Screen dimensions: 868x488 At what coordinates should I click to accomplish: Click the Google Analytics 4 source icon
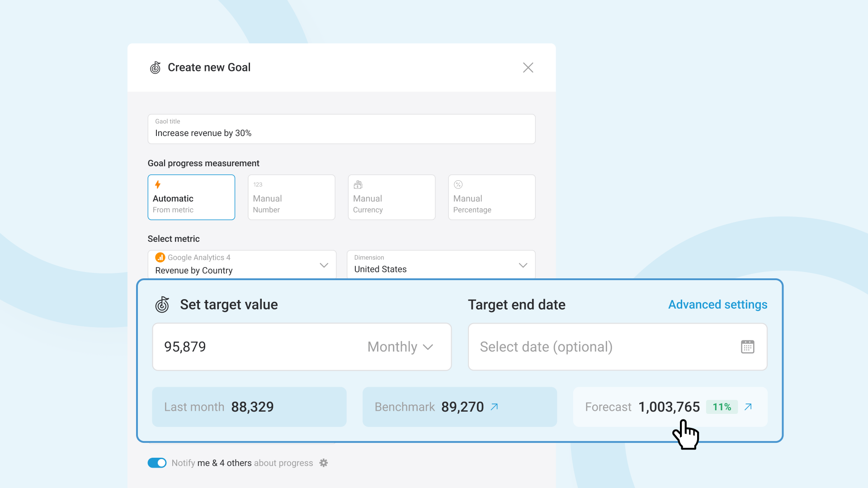coord(160,257)
